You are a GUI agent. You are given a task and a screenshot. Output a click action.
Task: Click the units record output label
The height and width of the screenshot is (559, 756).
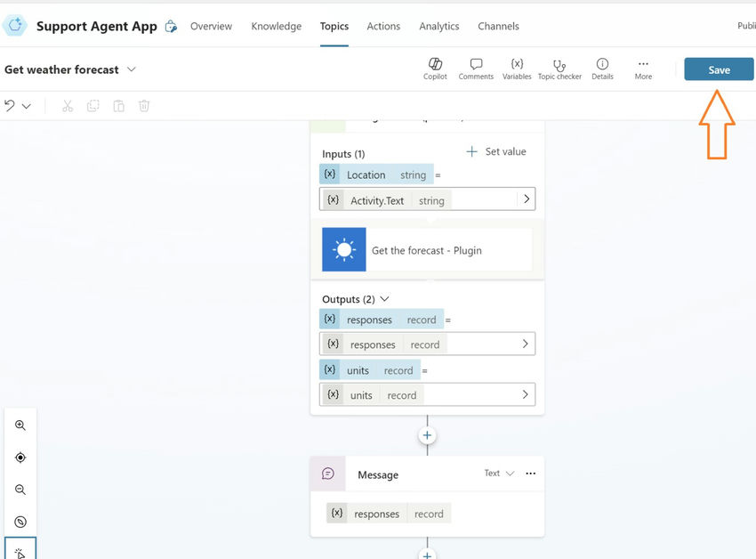coord(370,369)
